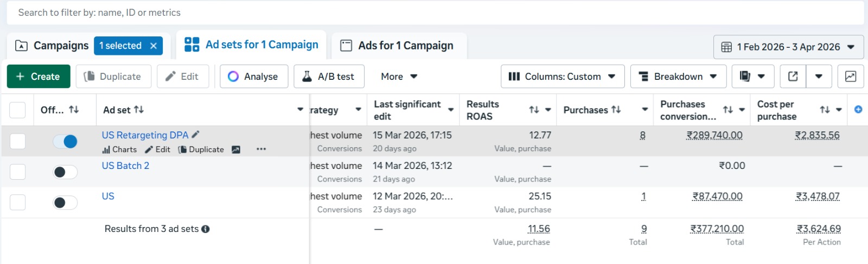The image size is (868, 264).
Task: Open the Breakdown dropdown
Action: click(x=678, y=77)
